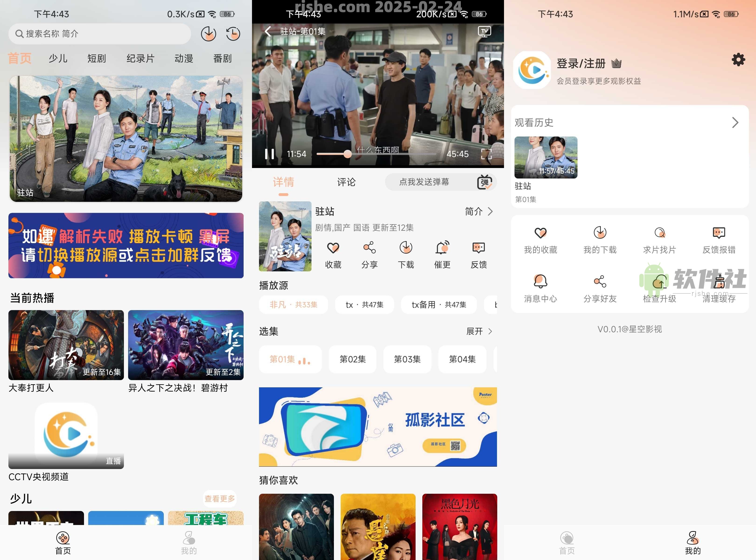Switch to the 评论 tab

(346, 182)
